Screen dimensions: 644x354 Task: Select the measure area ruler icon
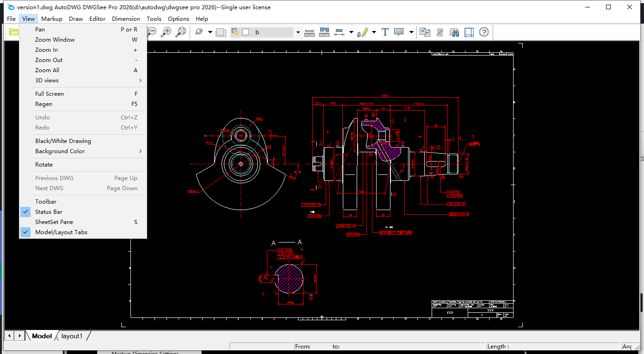(324, 32)
